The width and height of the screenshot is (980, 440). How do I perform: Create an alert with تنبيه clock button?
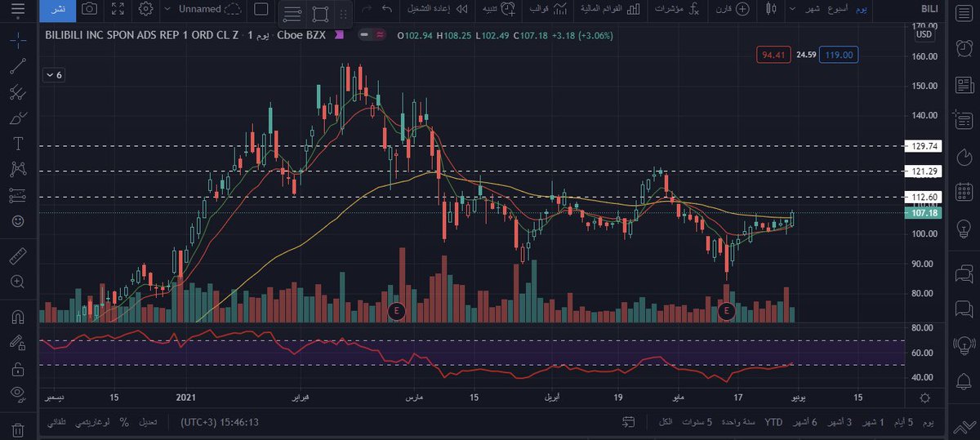point(498,9)
